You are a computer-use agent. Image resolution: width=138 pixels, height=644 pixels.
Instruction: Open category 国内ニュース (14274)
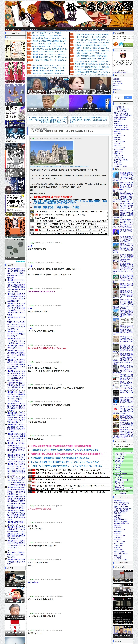click(121, 113)
